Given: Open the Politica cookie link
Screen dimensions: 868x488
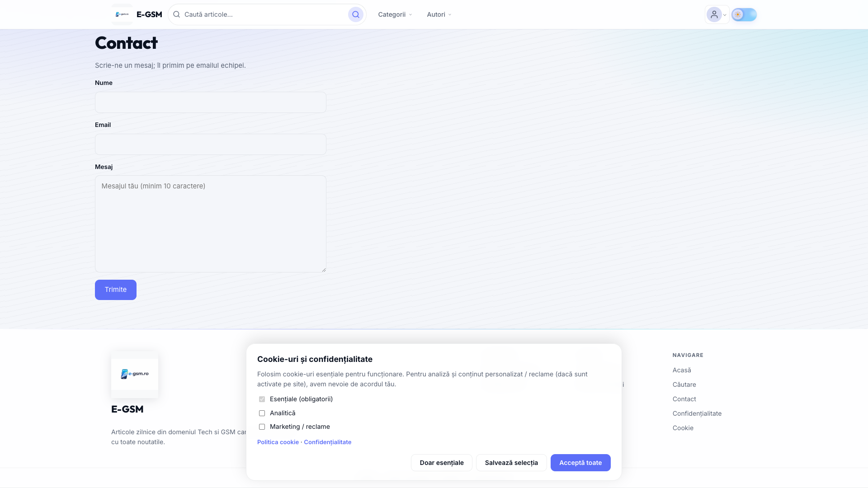Looking at the screenshot, I should pos(278,442).
